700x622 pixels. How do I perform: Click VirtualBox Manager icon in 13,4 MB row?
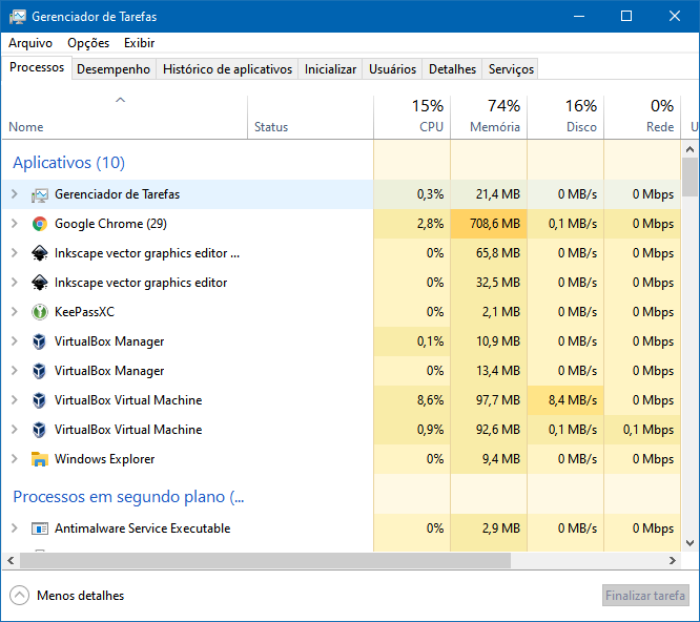click(x=39, y=371)
